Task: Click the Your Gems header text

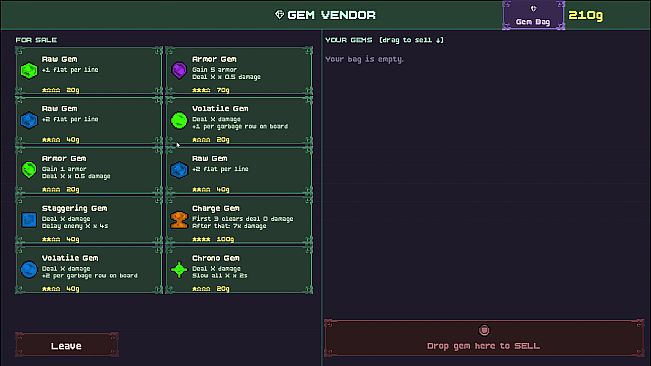Action: pyautogui.click(x=349, y=40)
